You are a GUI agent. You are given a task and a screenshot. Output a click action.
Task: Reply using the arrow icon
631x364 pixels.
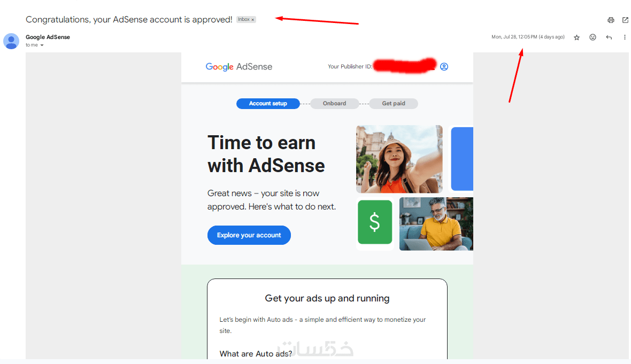pos(609,37)
